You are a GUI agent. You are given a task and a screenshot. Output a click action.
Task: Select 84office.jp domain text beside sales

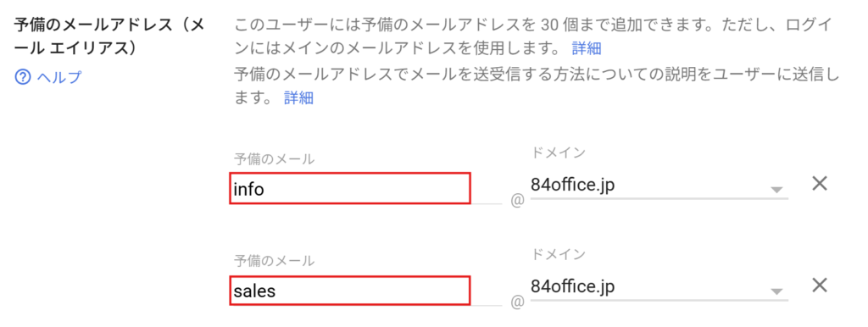click(572, 286)
